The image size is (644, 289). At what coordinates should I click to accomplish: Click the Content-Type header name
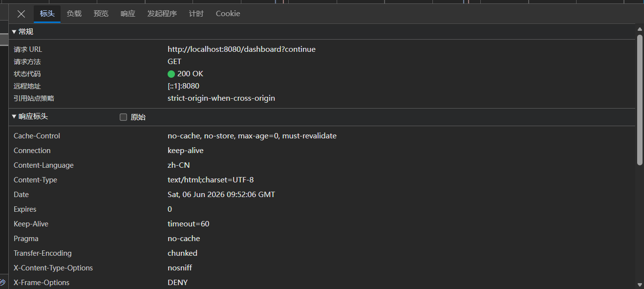click(x=35, y=180)
